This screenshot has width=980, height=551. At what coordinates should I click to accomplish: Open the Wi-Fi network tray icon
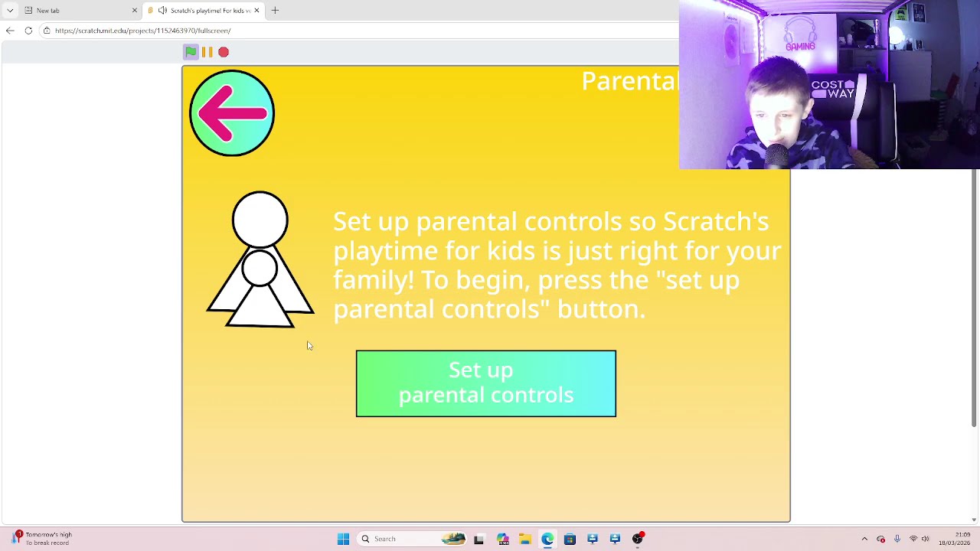tap(913, 539)
